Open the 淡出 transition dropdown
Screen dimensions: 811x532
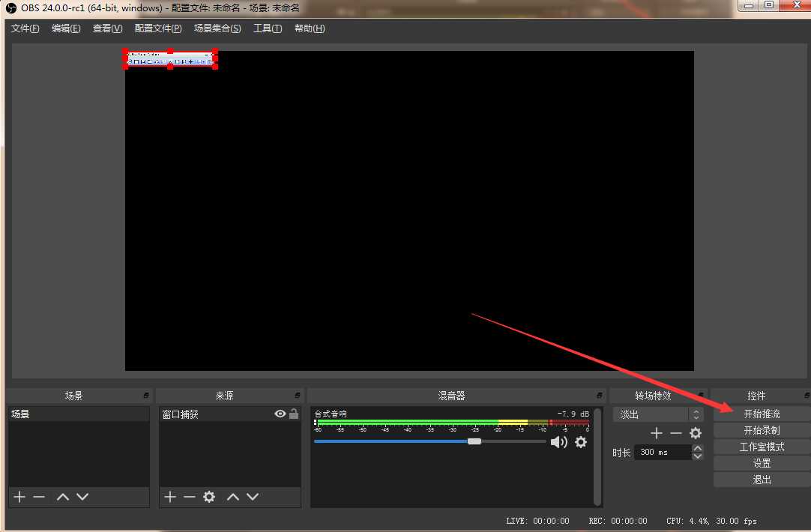click(x=658, y=414)
